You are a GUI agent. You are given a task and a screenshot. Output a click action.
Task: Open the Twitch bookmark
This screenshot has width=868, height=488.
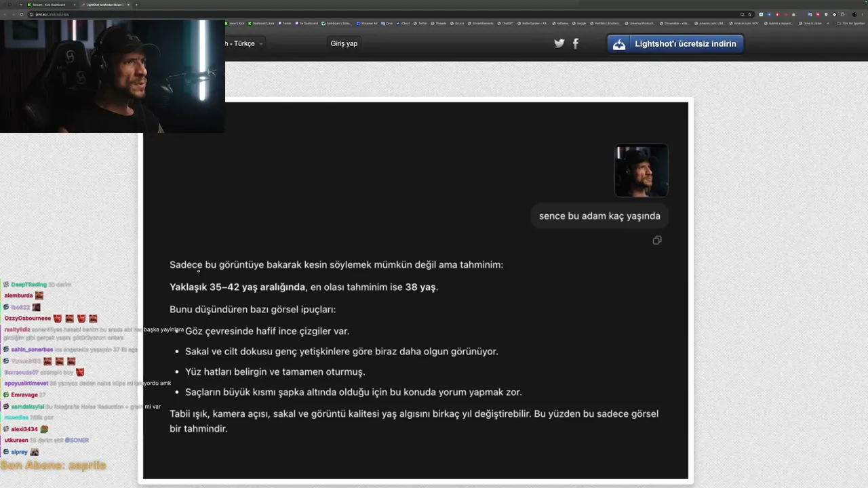285,23
